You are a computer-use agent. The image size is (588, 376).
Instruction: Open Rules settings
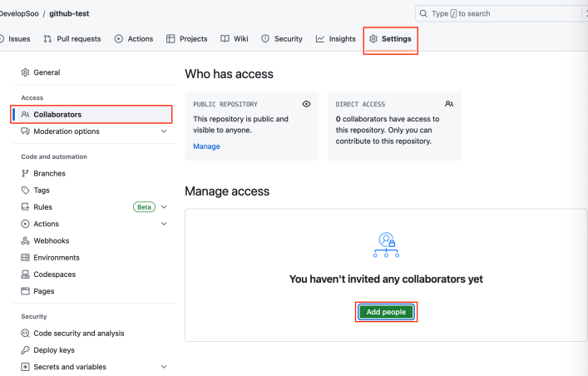[x=94, y=207]
